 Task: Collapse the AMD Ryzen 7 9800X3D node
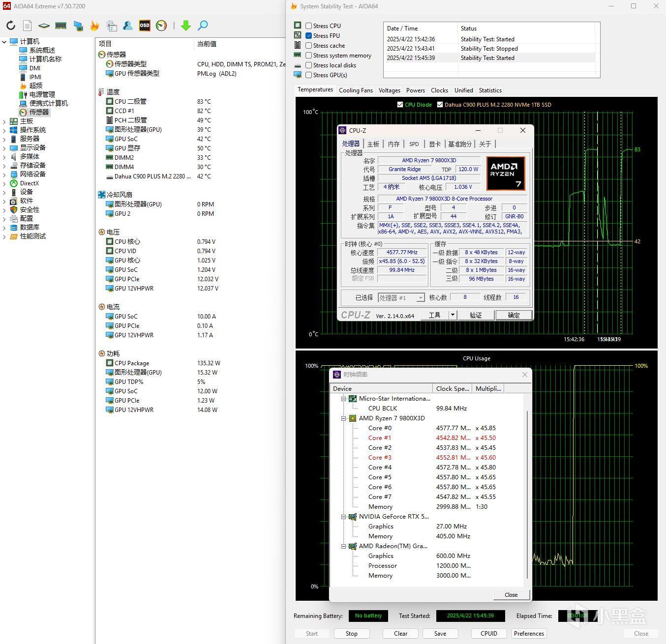coord(344,418)
